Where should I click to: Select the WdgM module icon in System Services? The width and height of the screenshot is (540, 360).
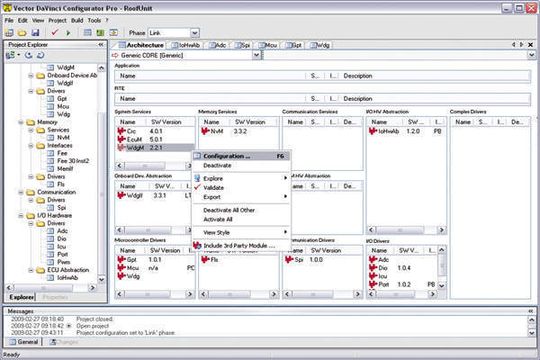click(x=121, y=147)
